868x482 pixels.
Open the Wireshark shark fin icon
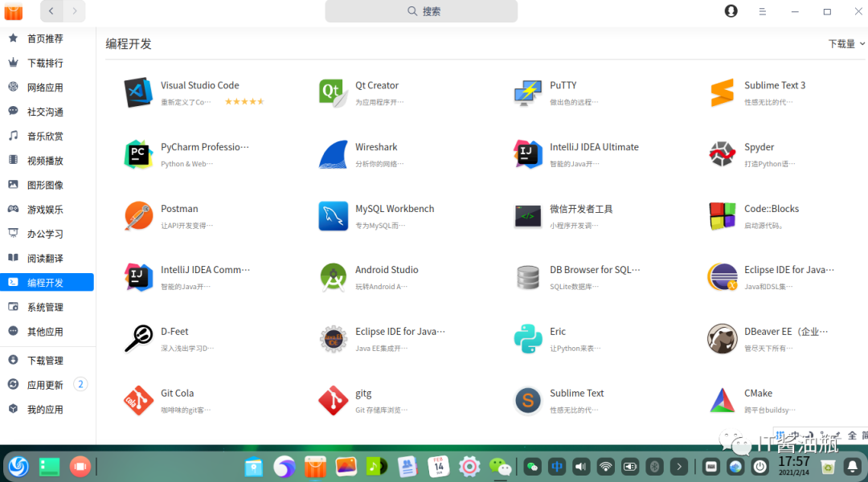tap(333, 154)
